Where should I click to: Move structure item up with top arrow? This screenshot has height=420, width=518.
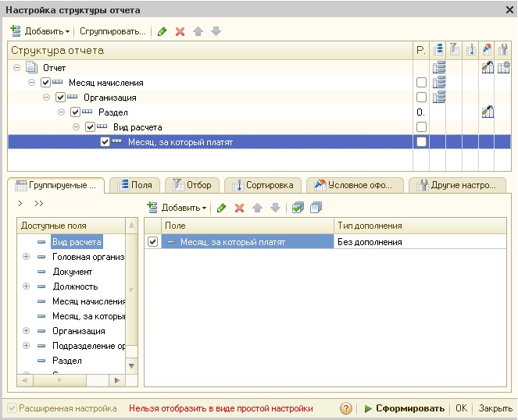coord(198,32)
